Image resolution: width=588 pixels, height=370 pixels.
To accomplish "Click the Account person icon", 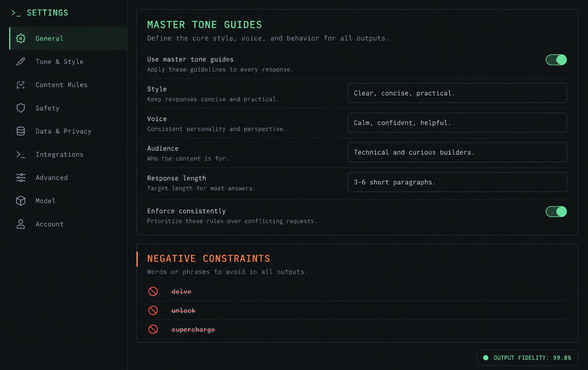I will pos(21,224).
